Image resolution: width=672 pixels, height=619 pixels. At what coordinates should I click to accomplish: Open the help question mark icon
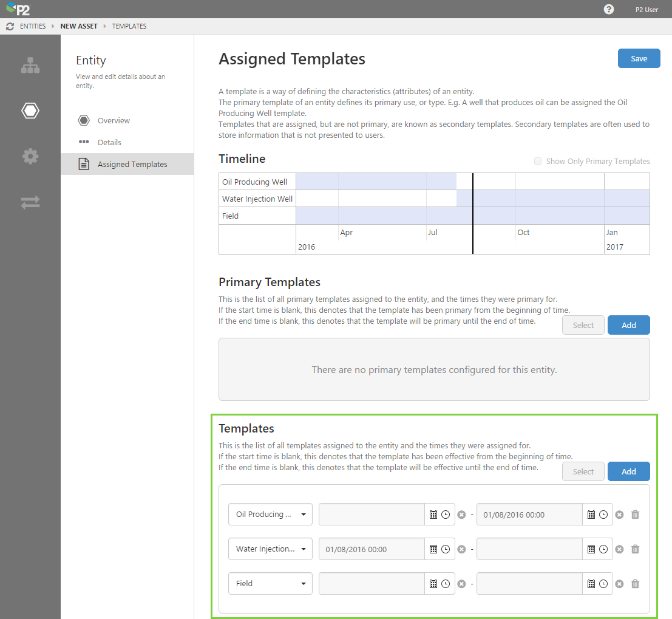click(609, 9)
